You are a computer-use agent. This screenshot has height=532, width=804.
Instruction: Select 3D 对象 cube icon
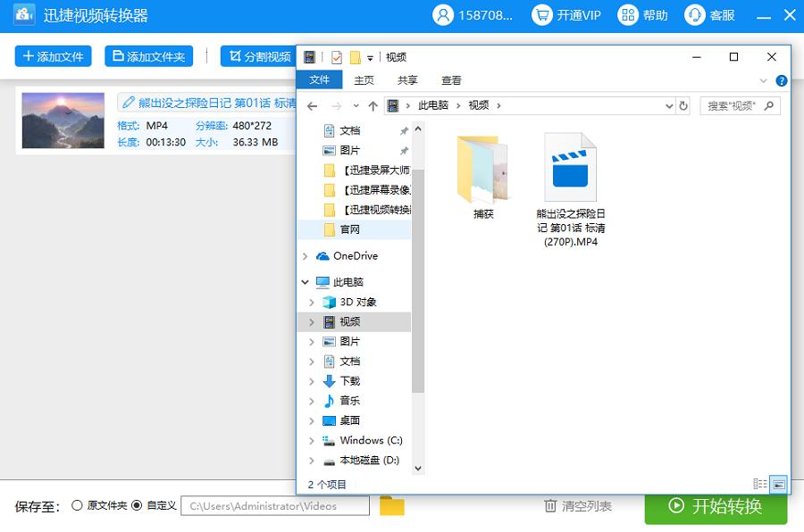pyautogui.click(x=329, y=302)
